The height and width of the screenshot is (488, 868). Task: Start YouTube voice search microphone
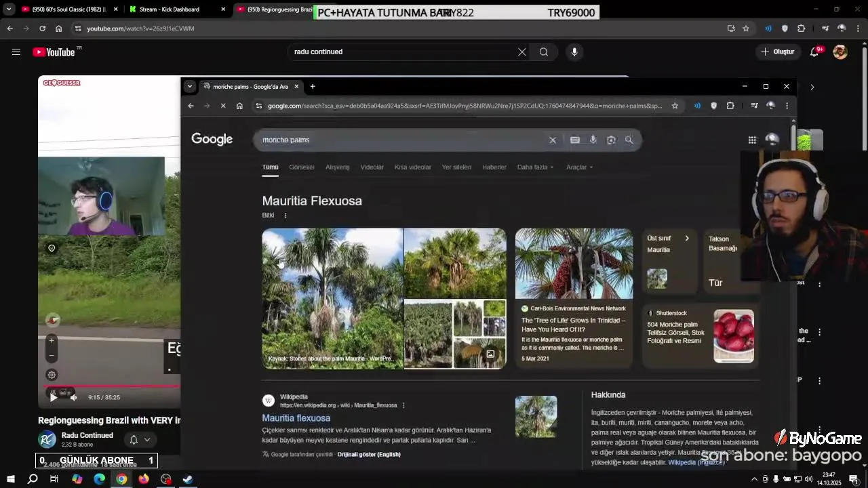point(574,52)
